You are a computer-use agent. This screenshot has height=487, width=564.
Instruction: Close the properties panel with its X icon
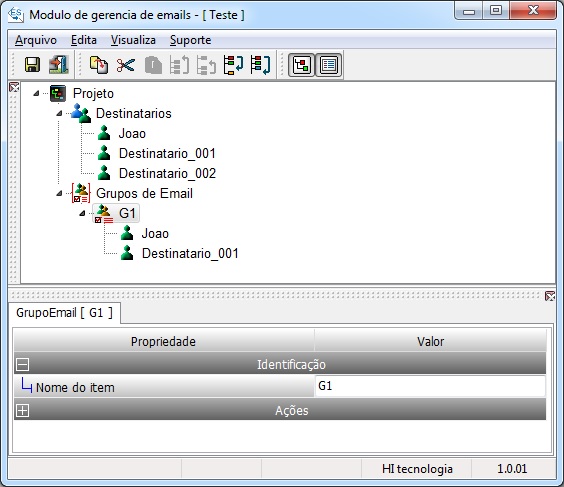550,296
